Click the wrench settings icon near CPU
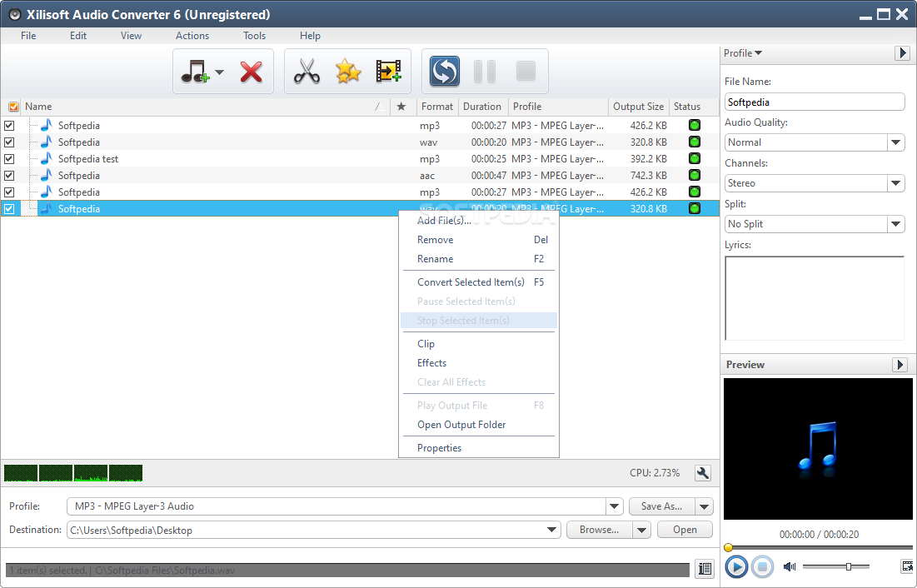Image resolution: width=917 pixels, height=588 pixels. (x=702, y=473)
